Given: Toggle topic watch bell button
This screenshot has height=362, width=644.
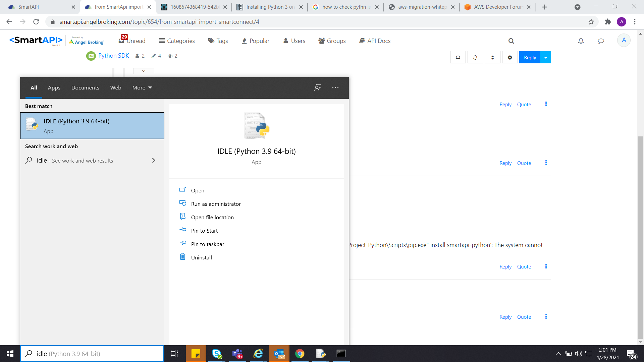Looking at the screenshot, I should [475, 57].
